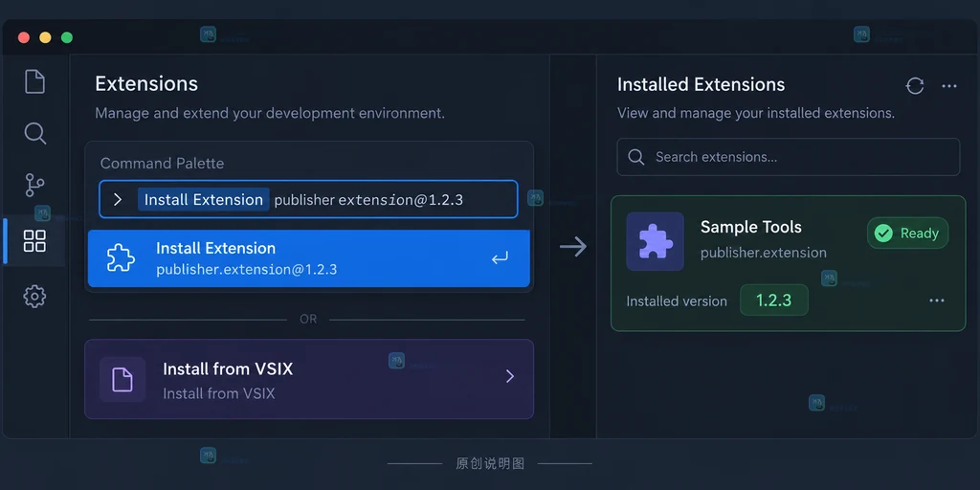Click the green macOS maximize window button

(67, 37)
